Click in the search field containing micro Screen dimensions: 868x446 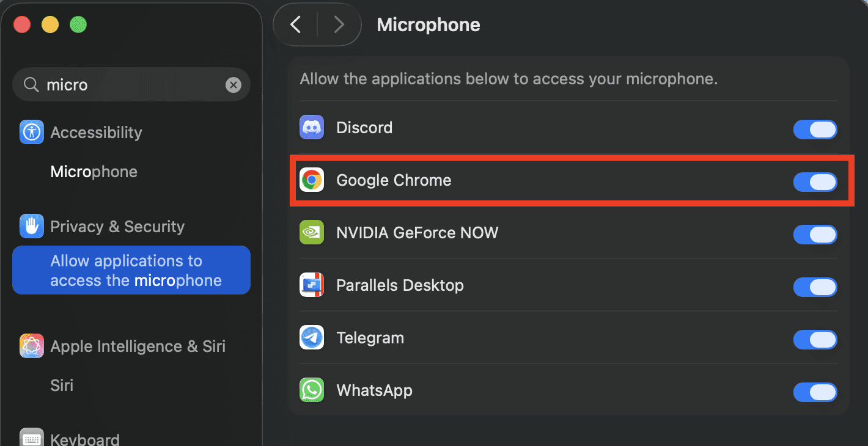pos(131,84)
